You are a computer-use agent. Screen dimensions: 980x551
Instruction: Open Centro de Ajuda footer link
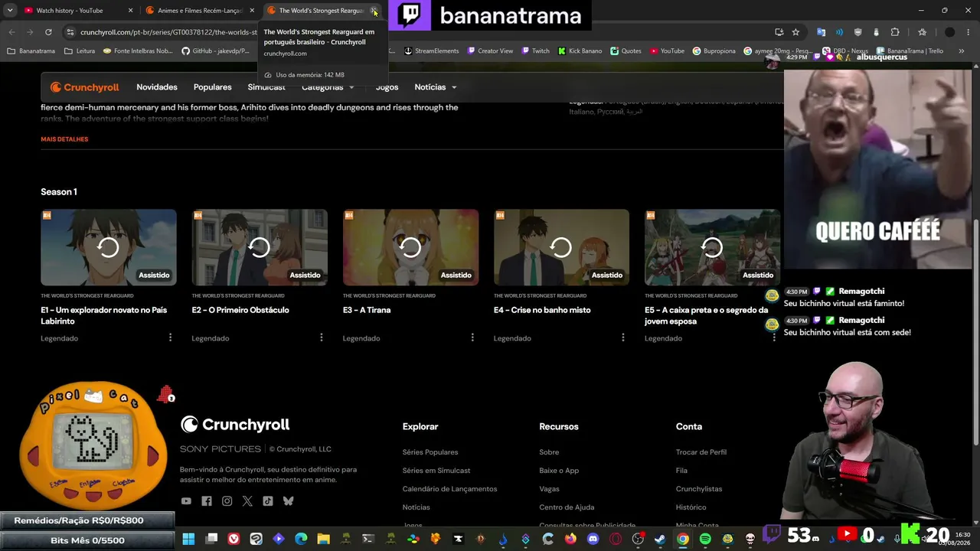(567, 507)
